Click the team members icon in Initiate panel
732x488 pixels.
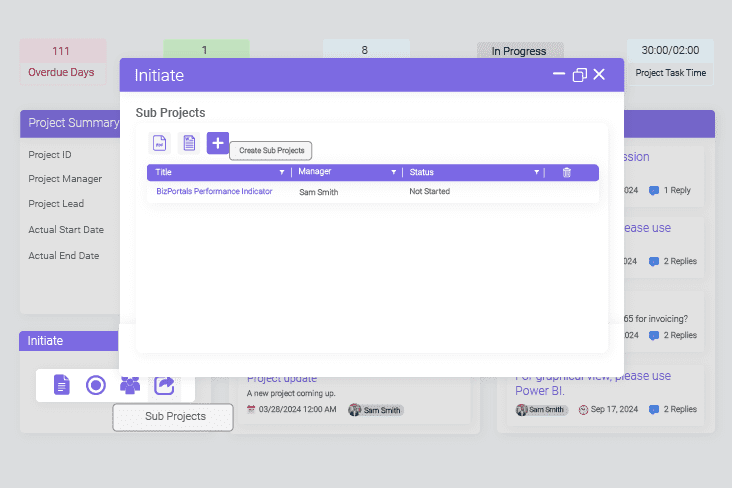(x=130, y=385)
